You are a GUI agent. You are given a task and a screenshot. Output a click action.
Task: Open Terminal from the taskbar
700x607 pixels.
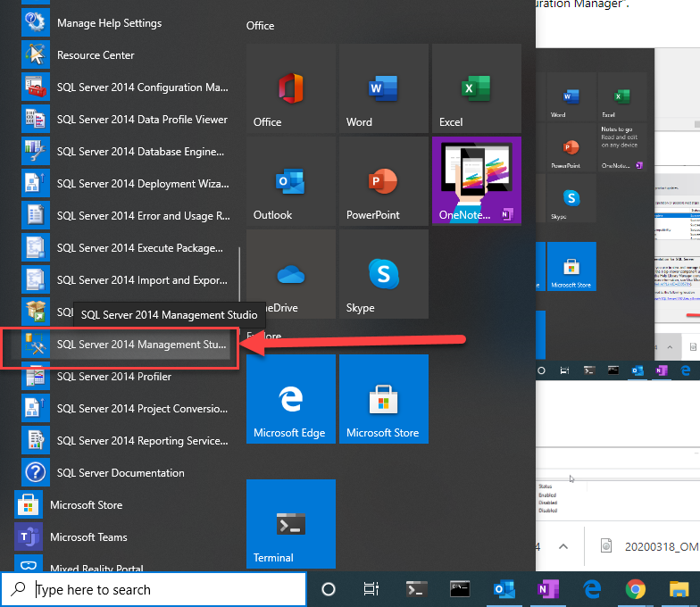point(416,589)
